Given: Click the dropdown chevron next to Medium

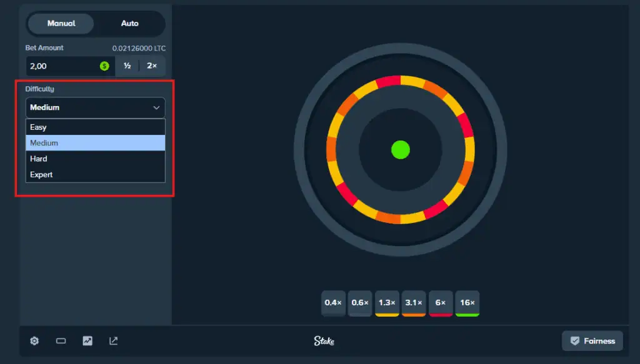Looking at the screenshot, I should coord(157,107).
